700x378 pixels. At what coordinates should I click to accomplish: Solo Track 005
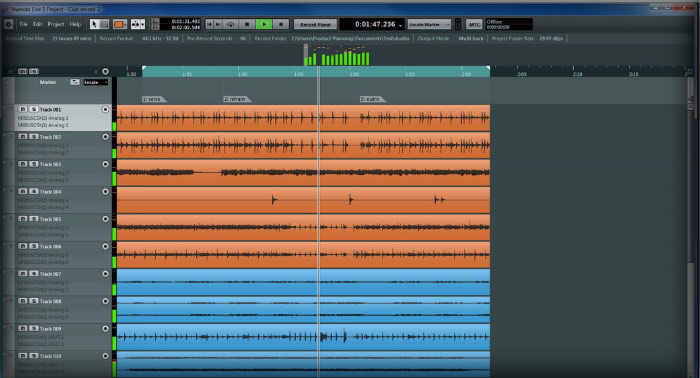point(34,219)
